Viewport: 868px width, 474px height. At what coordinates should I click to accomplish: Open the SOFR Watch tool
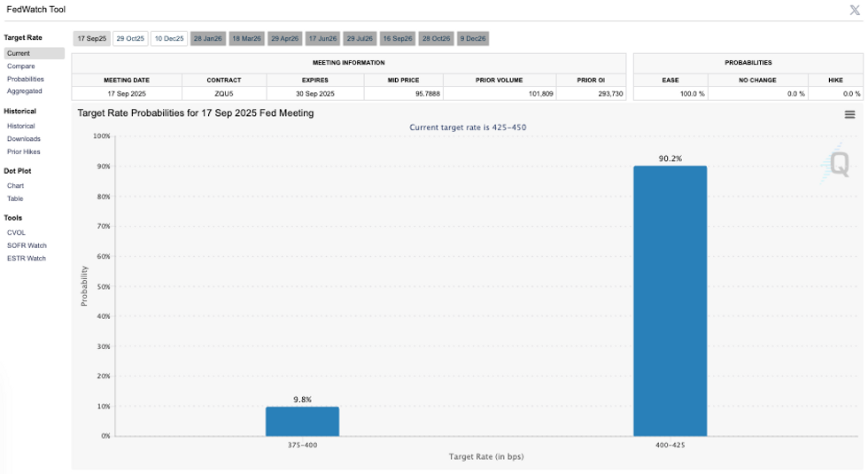pyautogui.click(x=27, y=245)
